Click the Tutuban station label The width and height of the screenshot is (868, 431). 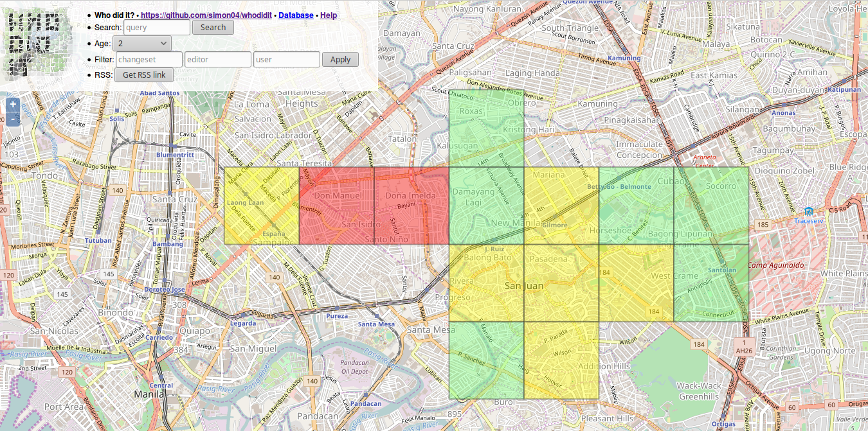tap(98, 241)
